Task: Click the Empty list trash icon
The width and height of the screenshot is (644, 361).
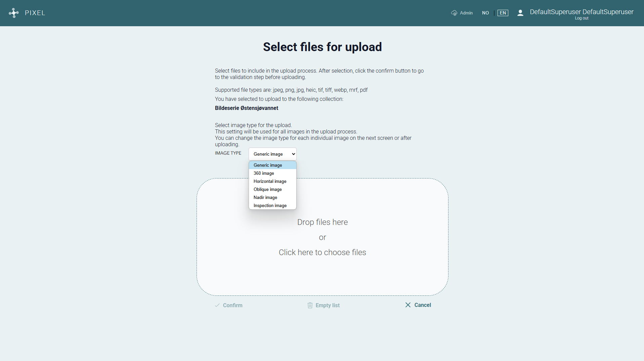Action: [310, 305]
